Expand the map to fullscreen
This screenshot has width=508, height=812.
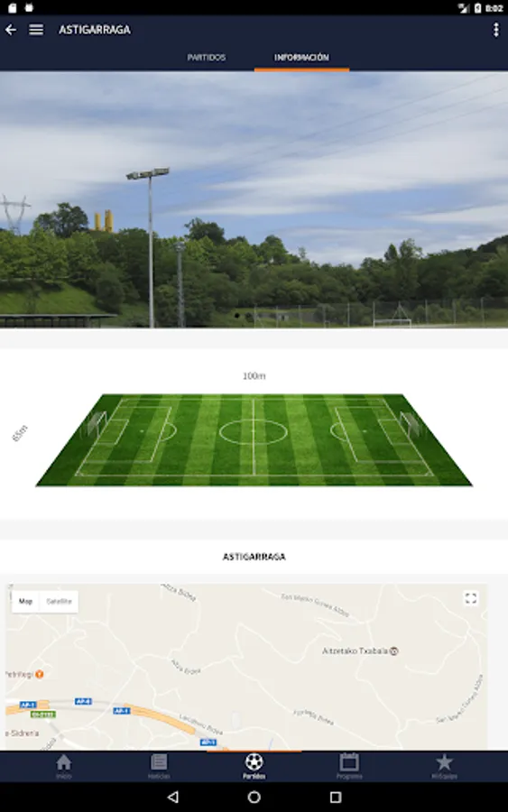point(470,599)
